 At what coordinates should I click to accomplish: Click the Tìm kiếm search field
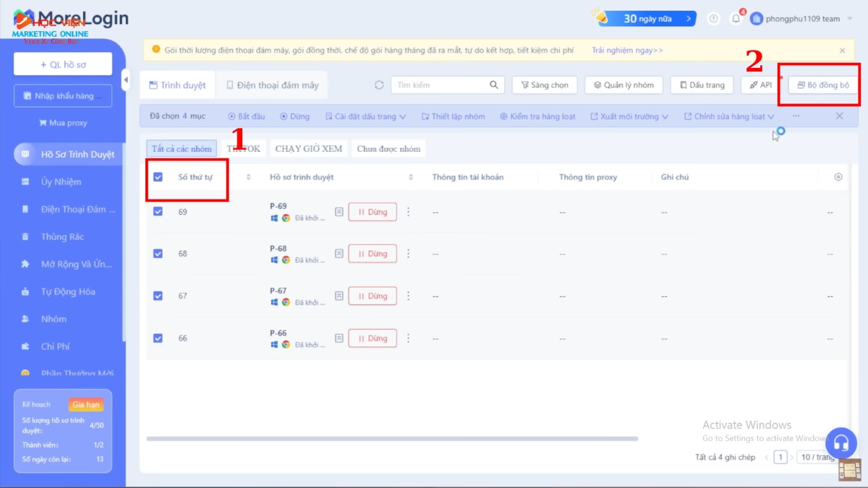[x=439, y=85]
